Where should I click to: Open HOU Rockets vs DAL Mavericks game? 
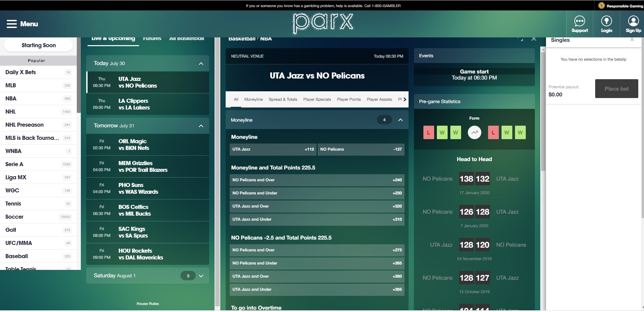tap(148, 254)
